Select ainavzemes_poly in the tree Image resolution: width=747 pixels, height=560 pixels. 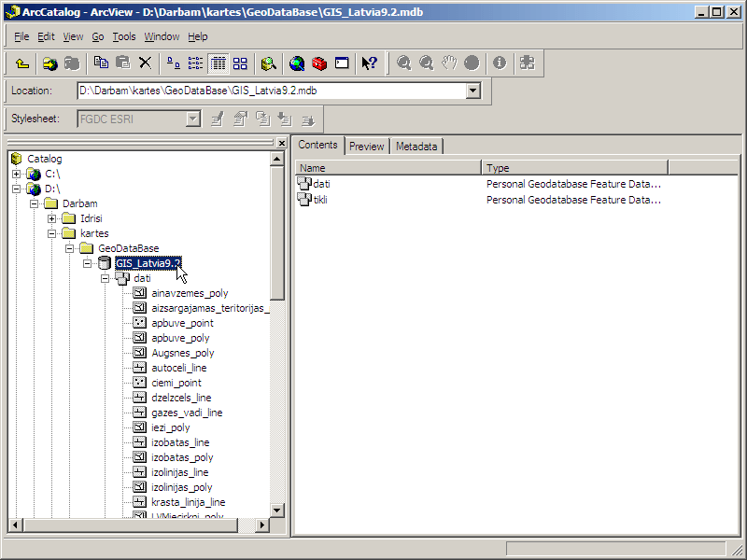[x=190, y=293]
